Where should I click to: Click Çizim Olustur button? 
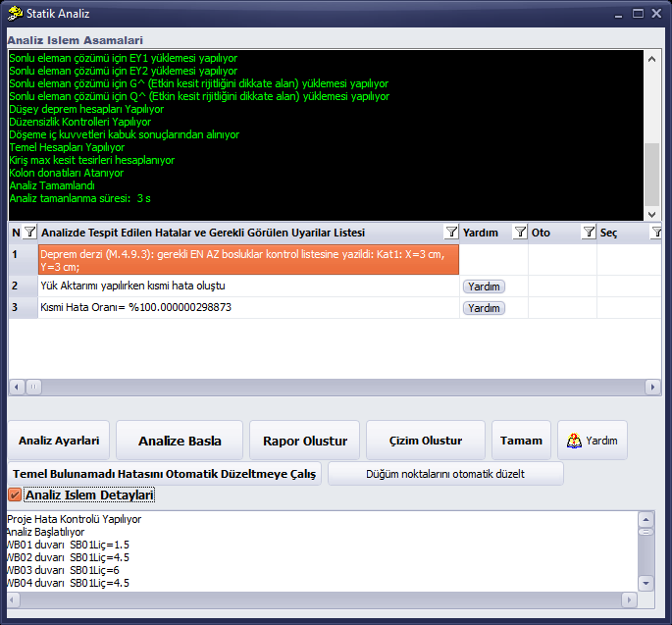click(x=426, y=441)
